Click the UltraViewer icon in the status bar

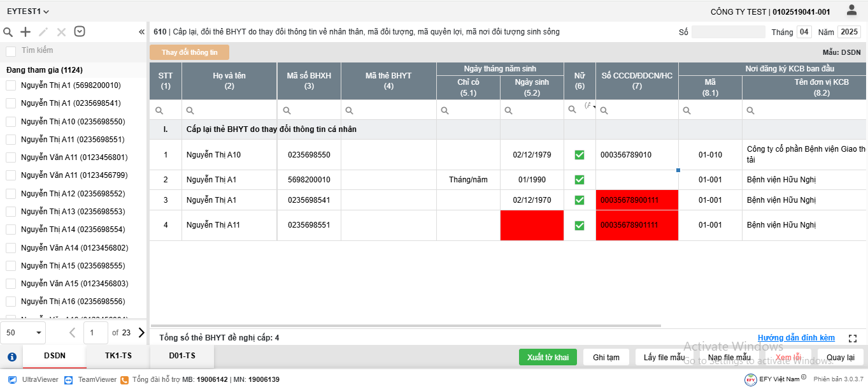point(13,379)
